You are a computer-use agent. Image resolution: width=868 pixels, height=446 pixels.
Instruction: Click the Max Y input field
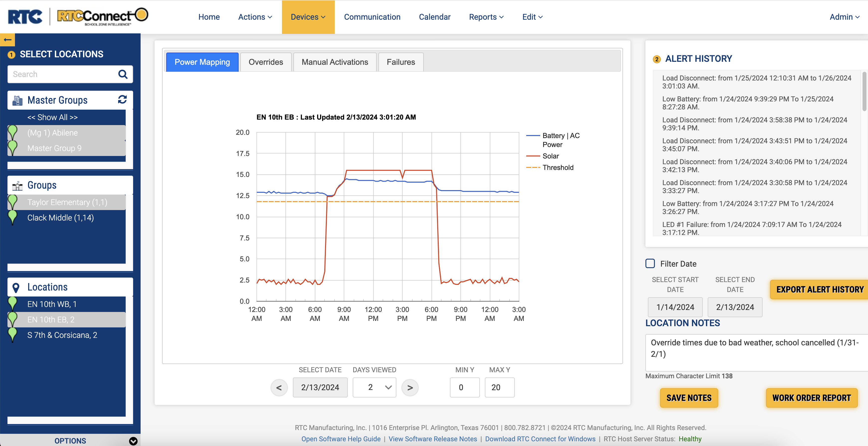pos(499,387)
